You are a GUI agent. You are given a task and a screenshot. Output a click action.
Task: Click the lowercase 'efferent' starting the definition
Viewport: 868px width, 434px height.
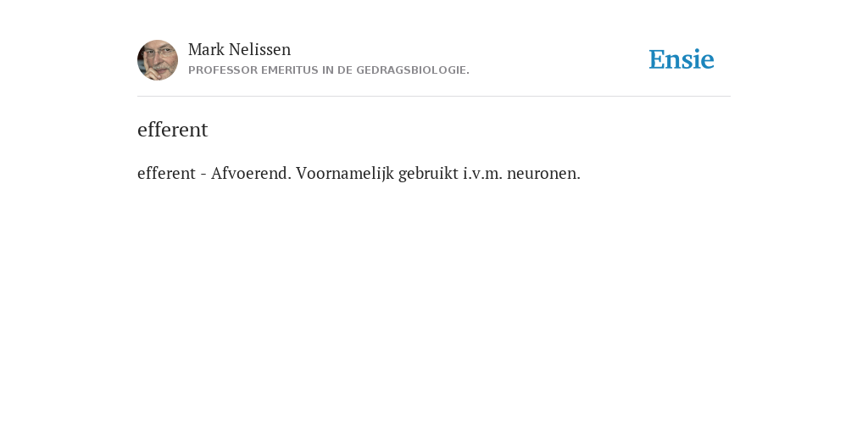pyautogui.click(x=166, y=173)
